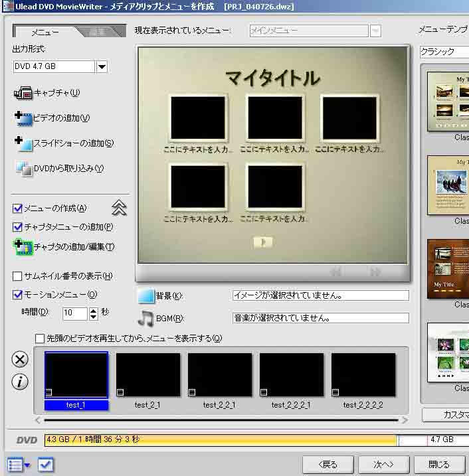Open チャプタの追加/編集 chapter editor icon

pos(23,247)
